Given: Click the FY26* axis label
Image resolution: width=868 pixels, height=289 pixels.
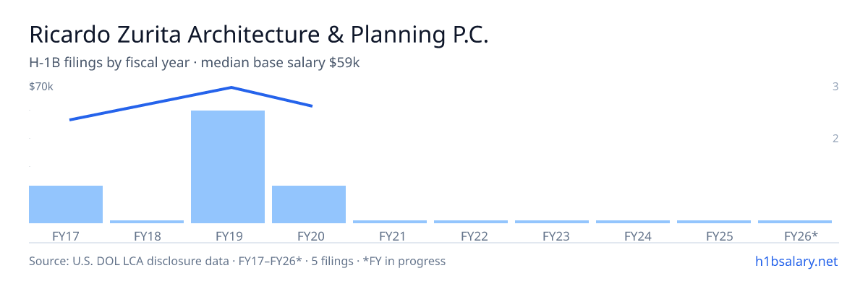Looking at the screenshot, I should click(795, 236).
